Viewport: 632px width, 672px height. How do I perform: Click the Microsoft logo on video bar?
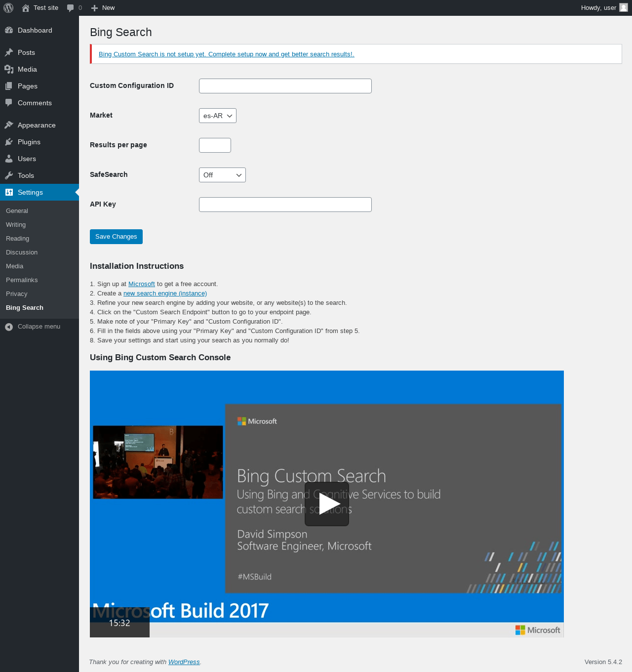point(538,630)
